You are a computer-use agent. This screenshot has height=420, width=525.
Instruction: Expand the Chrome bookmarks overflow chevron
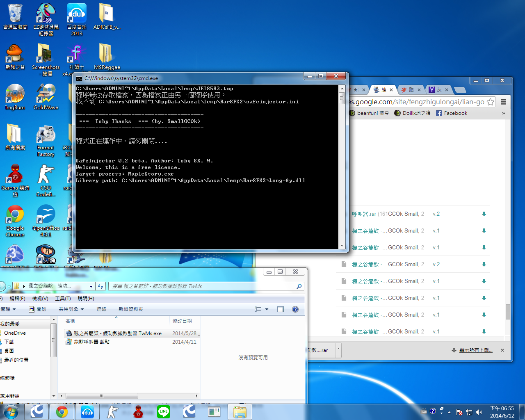[x=504, y=113]
